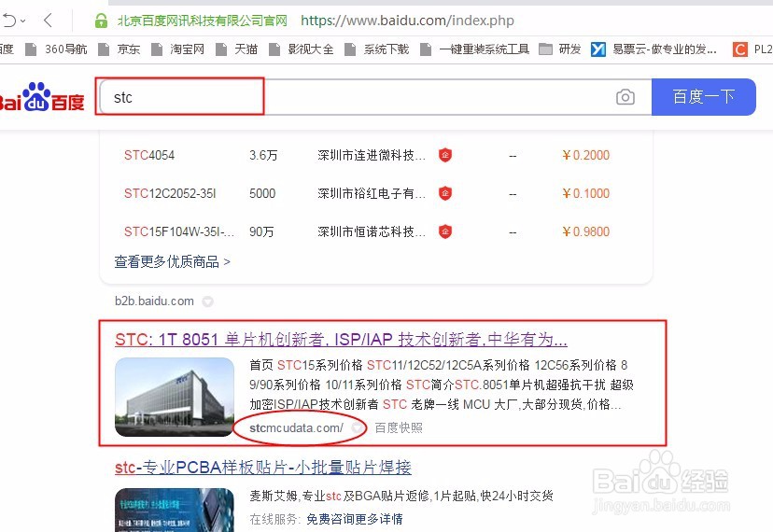773x532 pixels.
Task: Click the Baidu paw logo
Action: (42, 97)
